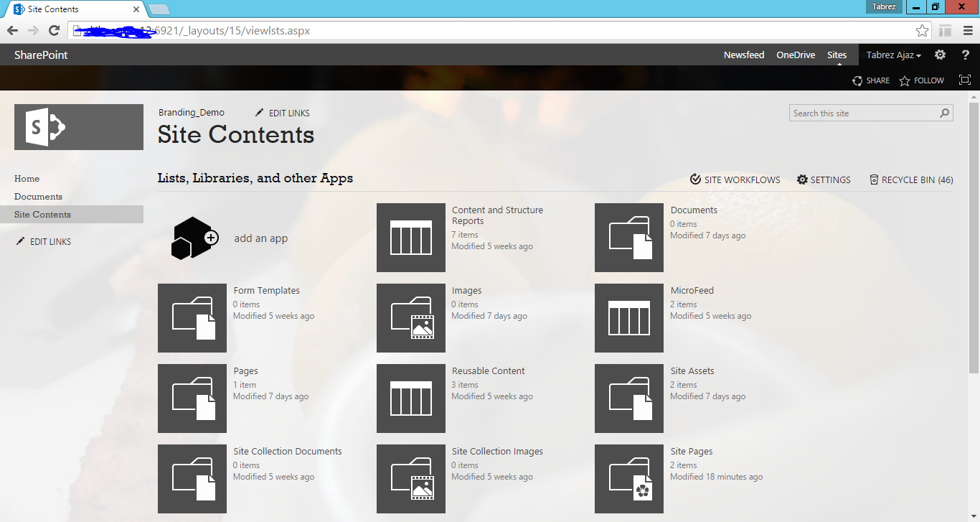
Task: Open Home from the left navigation
Action: tap(27, 178)
